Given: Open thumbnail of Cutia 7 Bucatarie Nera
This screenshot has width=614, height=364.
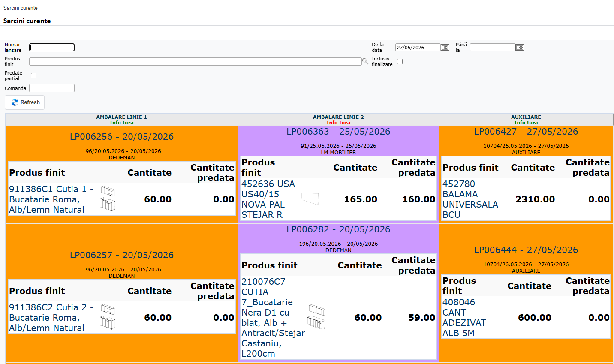Looking at the screenshot, I should tap(317, 317).
